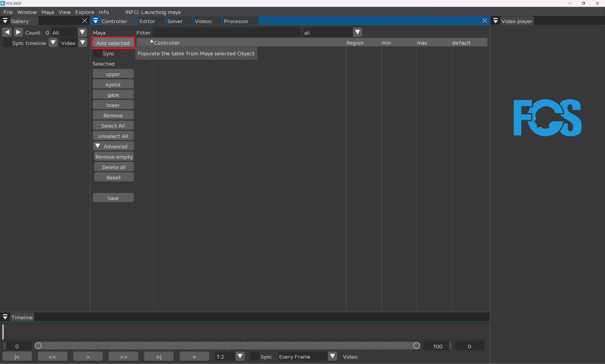Click the Gallery previous arrow icon
The width and height of the screenshot is (605, 364).
point(7,32)
